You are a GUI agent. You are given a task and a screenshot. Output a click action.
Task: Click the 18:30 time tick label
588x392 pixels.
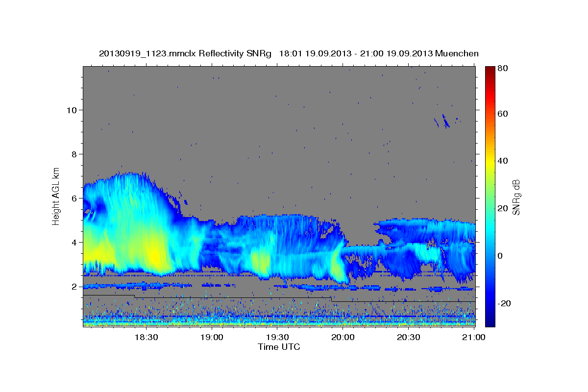pos(147,338)
